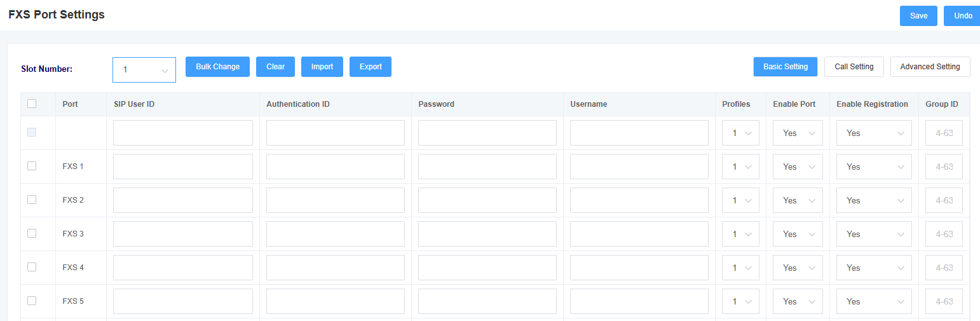Check the FXS 3 row checkbox
This screenshot has width=980, height=321.
click(x=32, y=233)
